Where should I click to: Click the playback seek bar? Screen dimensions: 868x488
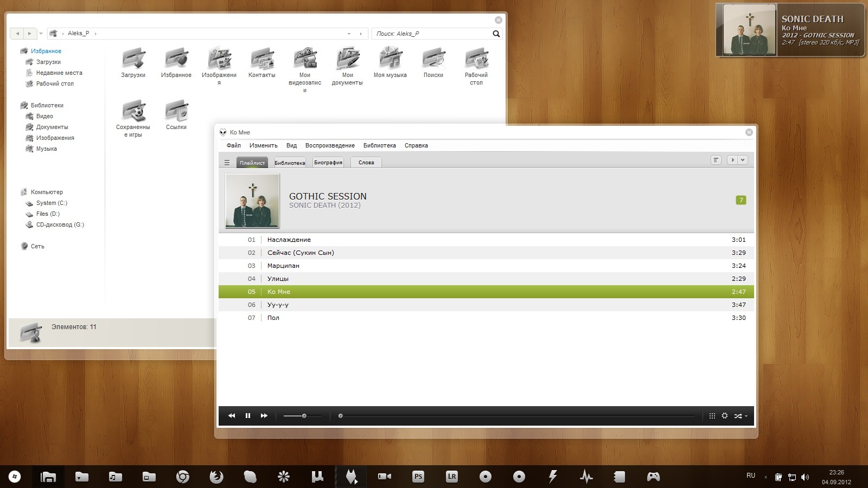pos(516,416)
